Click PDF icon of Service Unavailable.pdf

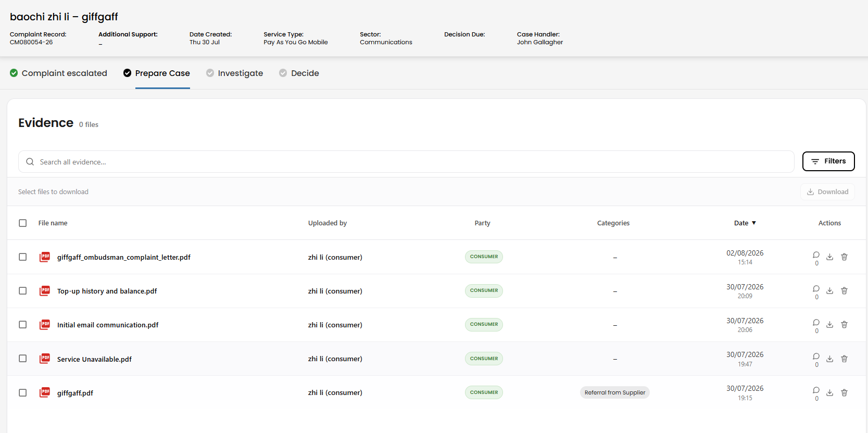point(45,359)
